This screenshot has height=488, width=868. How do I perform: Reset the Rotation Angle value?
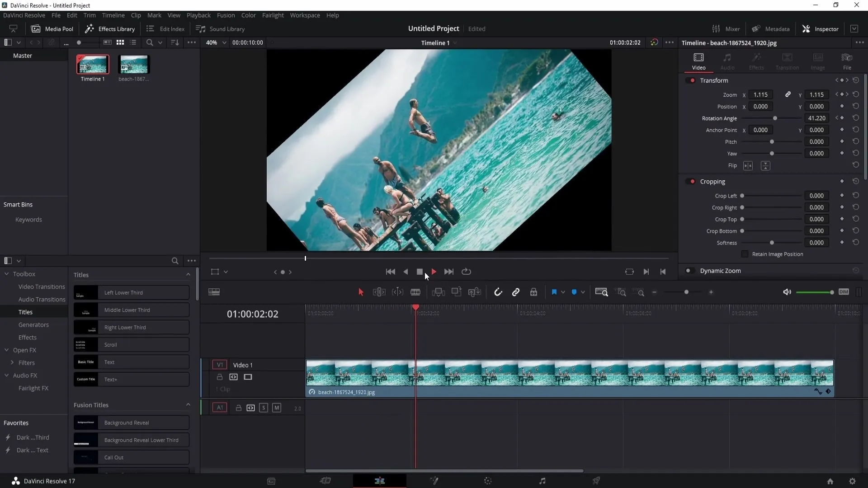(x=855, y=118)
